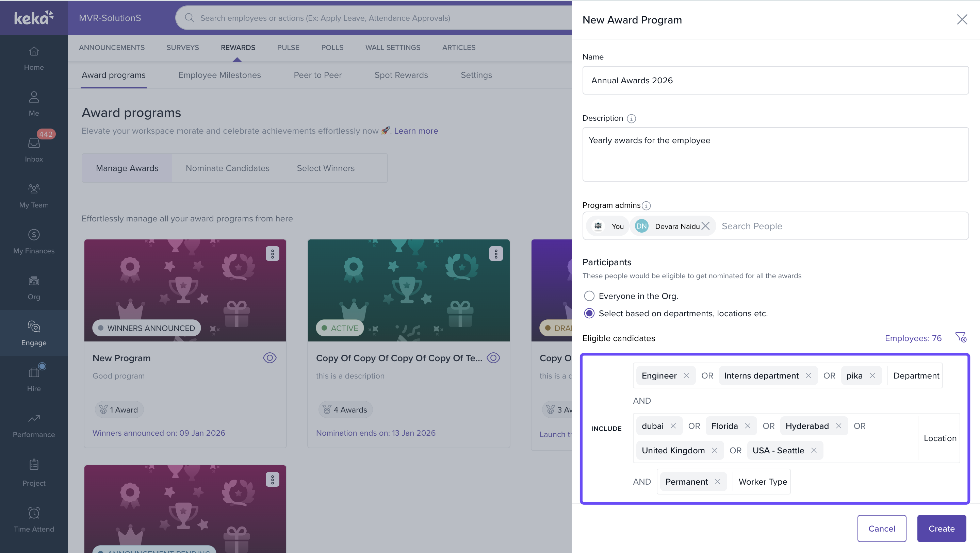The image size is (980, 553).
Task: Remove the Engineer department chip
Action: [x=686, y=375]
